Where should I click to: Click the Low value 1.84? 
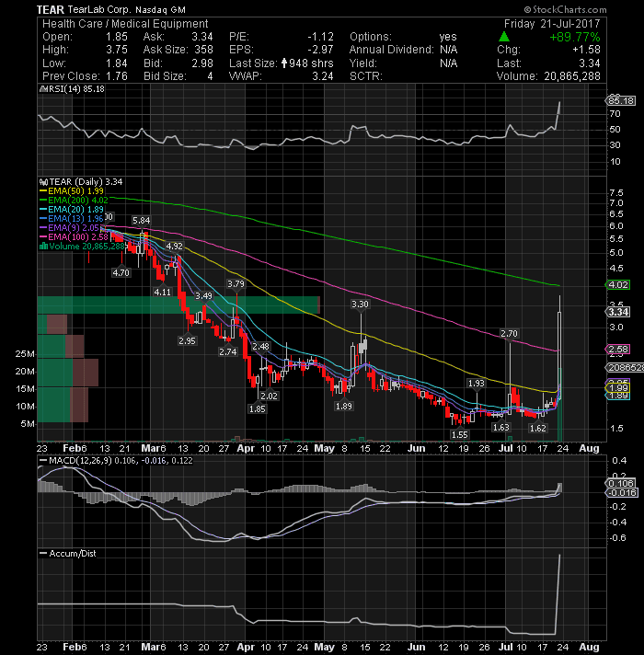click(117, 63)
